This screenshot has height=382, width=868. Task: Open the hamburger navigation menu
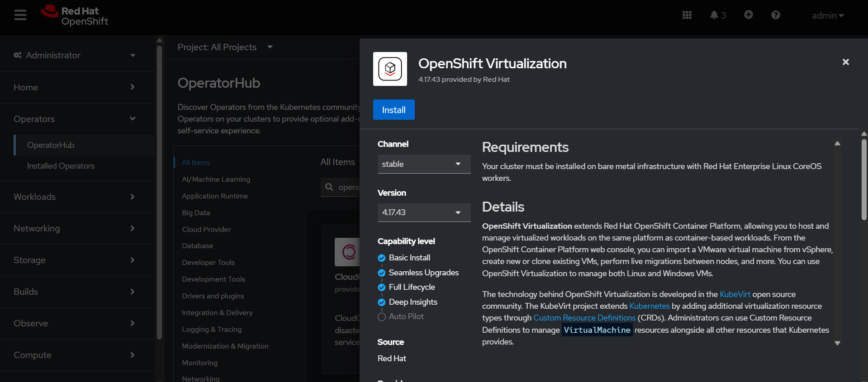(x=20, y=15)
